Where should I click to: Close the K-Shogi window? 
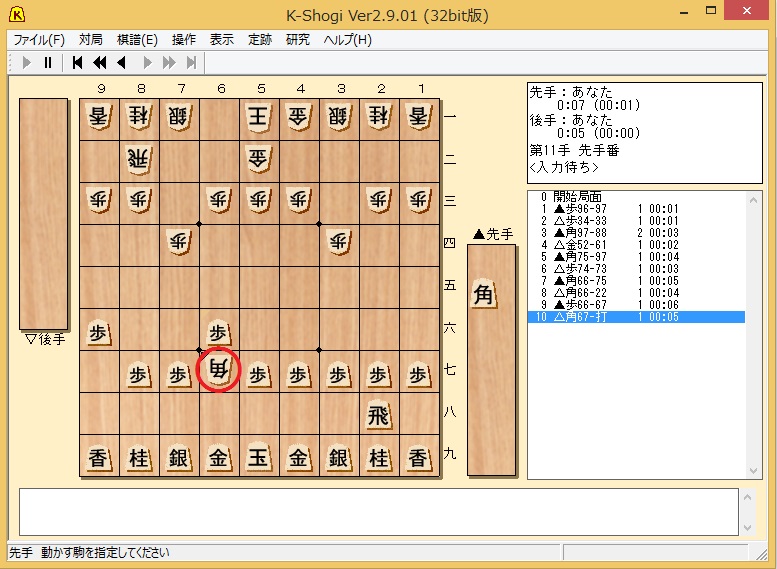746,10
